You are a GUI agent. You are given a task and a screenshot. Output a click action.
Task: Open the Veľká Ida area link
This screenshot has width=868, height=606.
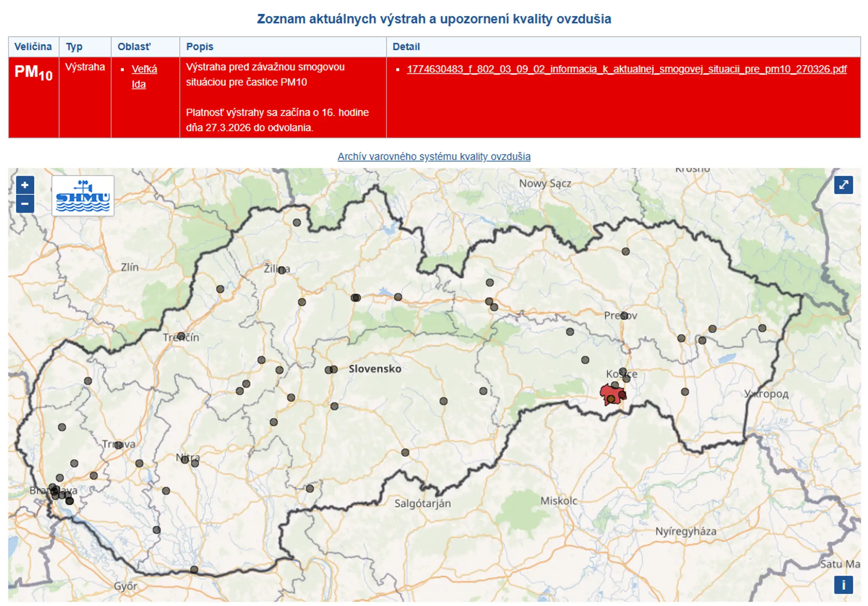tap(144, 76)
